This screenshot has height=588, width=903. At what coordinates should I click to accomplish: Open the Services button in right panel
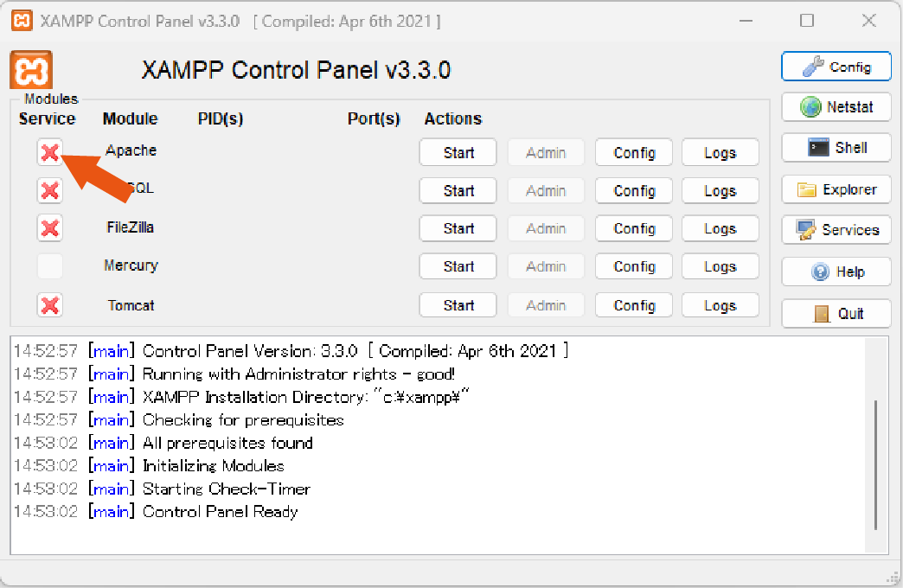pyautogui.click(x=836, y=230)
